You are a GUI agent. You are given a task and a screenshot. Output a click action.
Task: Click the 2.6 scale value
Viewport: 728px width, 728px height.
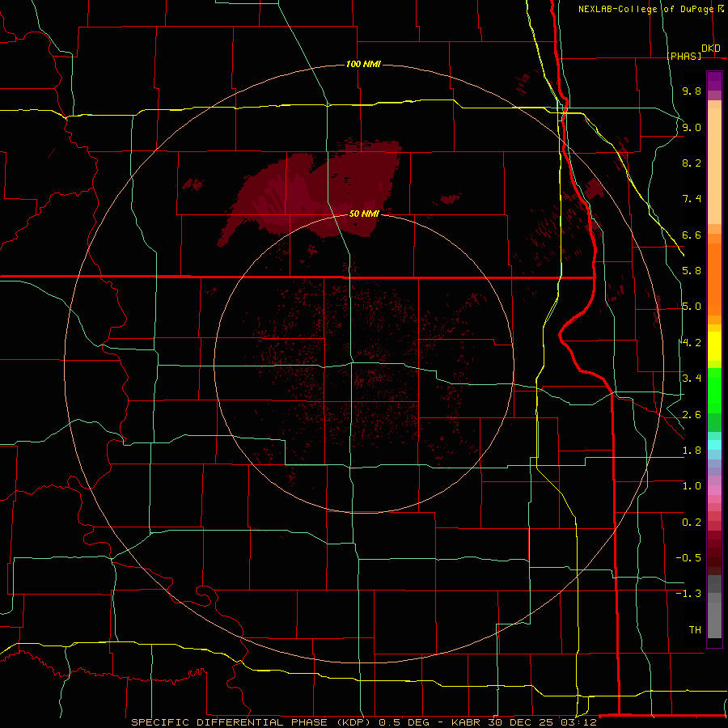[x=692, y=415]
